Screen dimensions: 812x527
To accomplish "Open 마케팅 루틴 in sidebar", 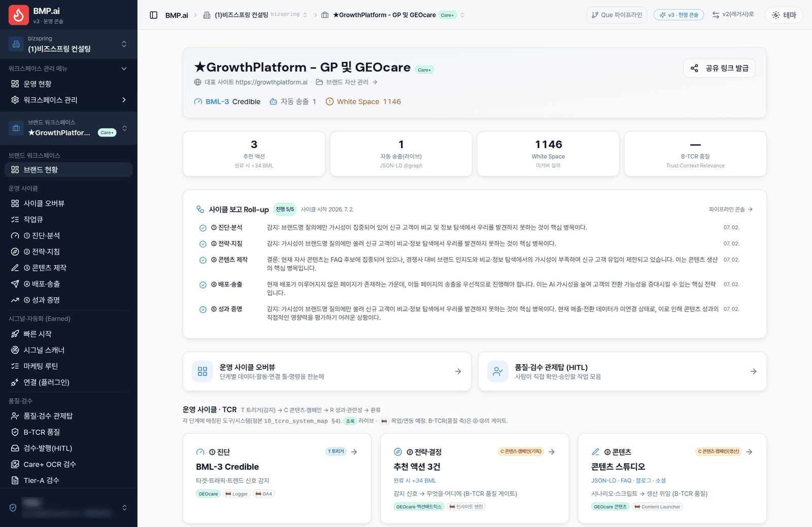I will pyautogui.click(x=68, y=366).
